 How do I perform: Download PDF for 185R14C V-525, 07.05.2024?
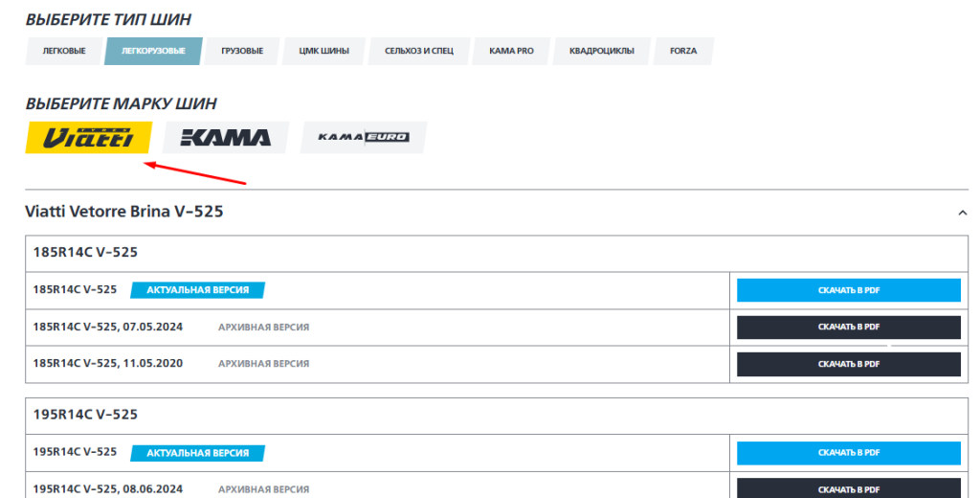click(849, 328)
